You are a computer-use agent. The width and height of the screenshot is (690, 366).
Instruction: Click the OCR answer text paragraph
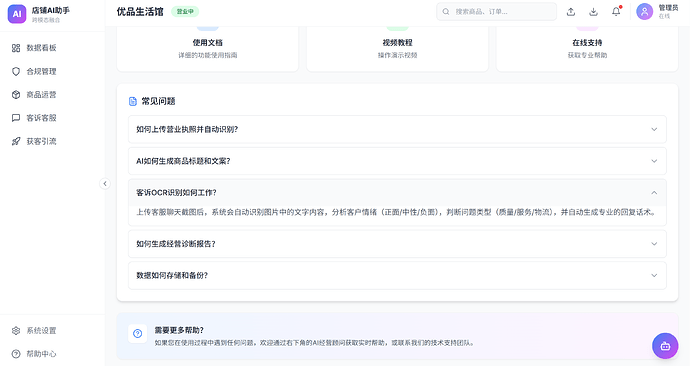pos(396,212)
